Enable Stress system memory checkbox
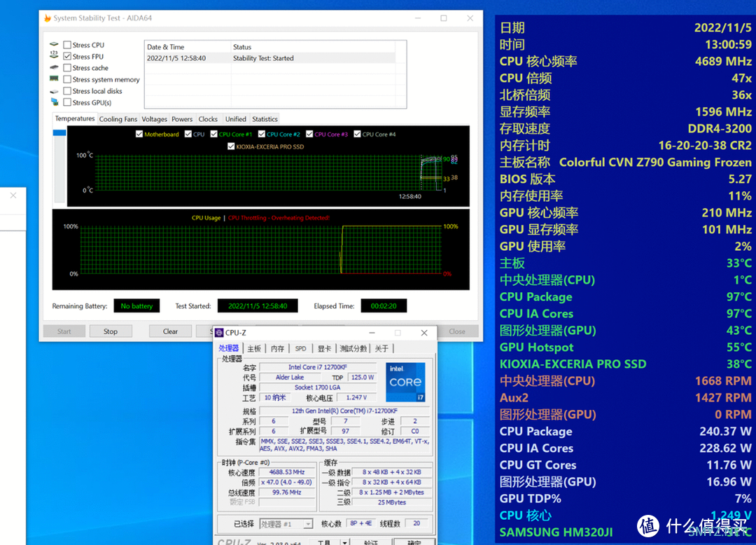 coord(67,80)
